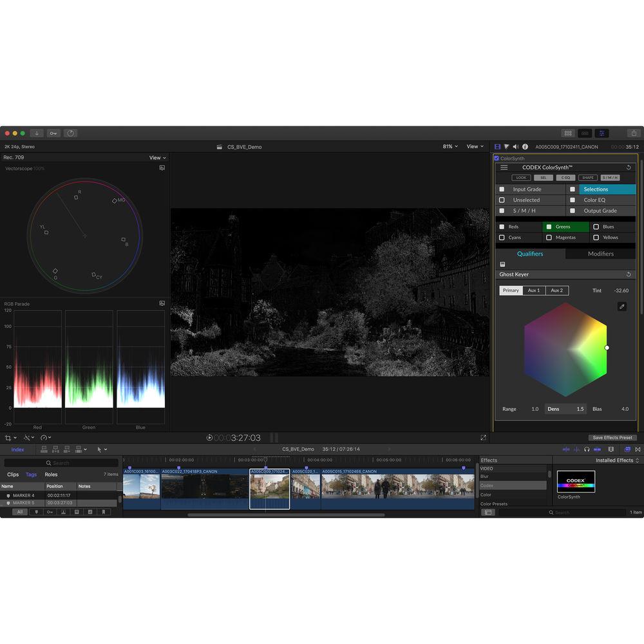Click Save Effects Preset button
Viewport: 644px width, 644px height.
(x=612, y=438)
